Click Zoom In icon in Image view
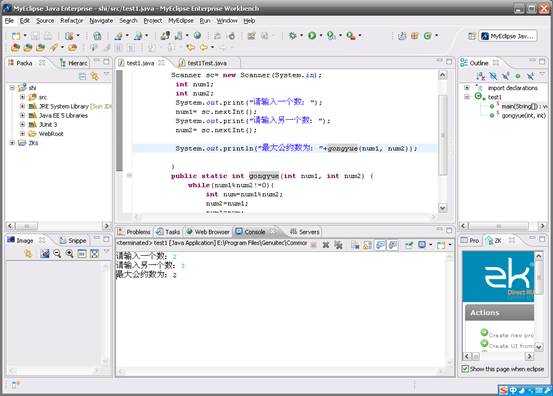Screen dimensions: 553x396 tap(69, 253)
